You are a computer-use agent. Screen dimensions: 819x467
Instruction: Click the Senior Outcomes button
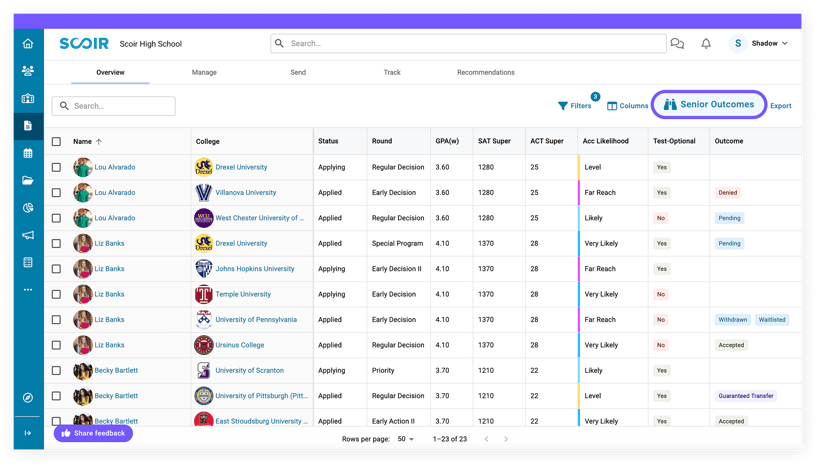tap(709, 105)
